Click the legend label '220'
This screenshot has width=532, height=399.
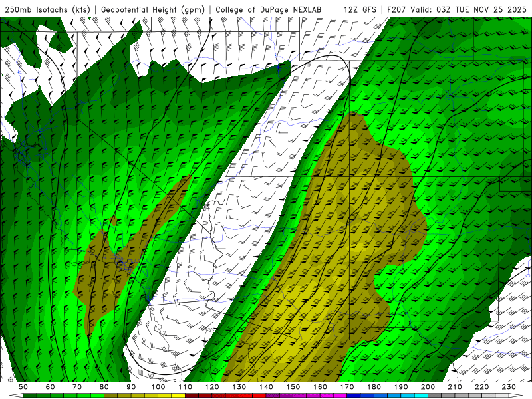click(482, 387)
